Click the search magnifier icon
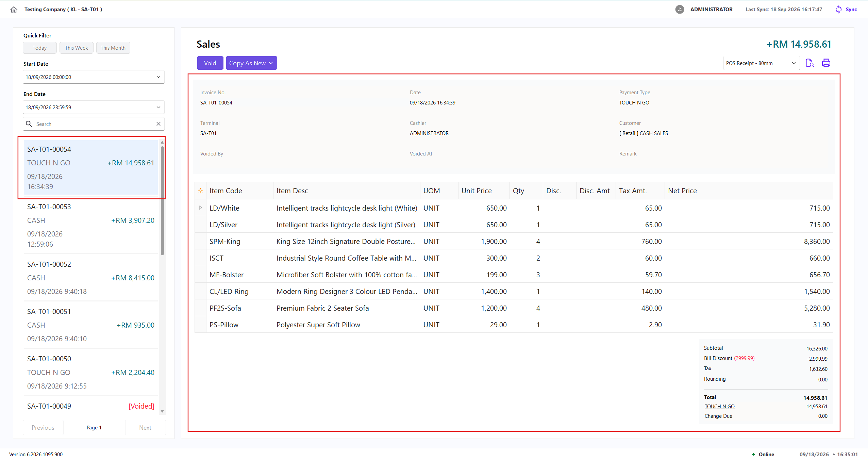Screen dimensions: 868x460 (x=29, y=124)
